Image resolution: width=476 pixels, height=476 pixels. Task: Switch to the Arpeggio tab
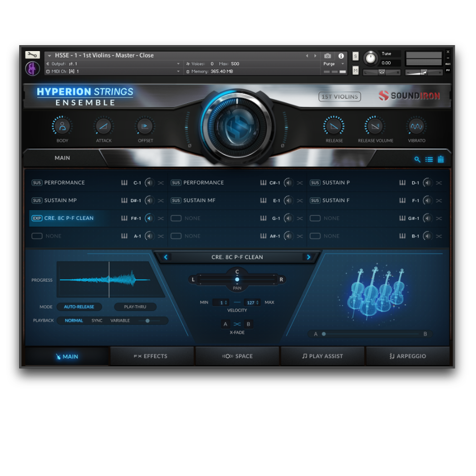click(x=408, y=356)
